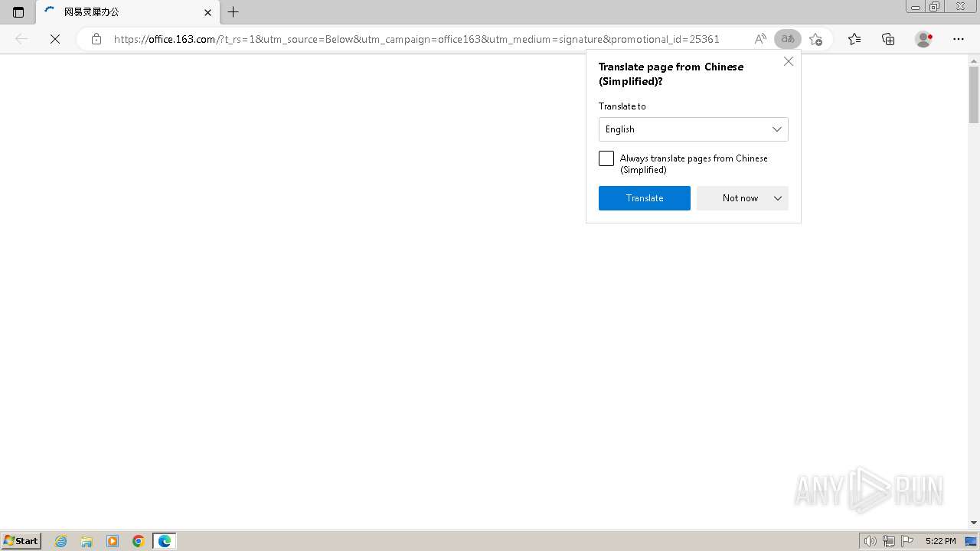
Task: Launch Google Chrome from taskbar
Action: click(139, 541)
